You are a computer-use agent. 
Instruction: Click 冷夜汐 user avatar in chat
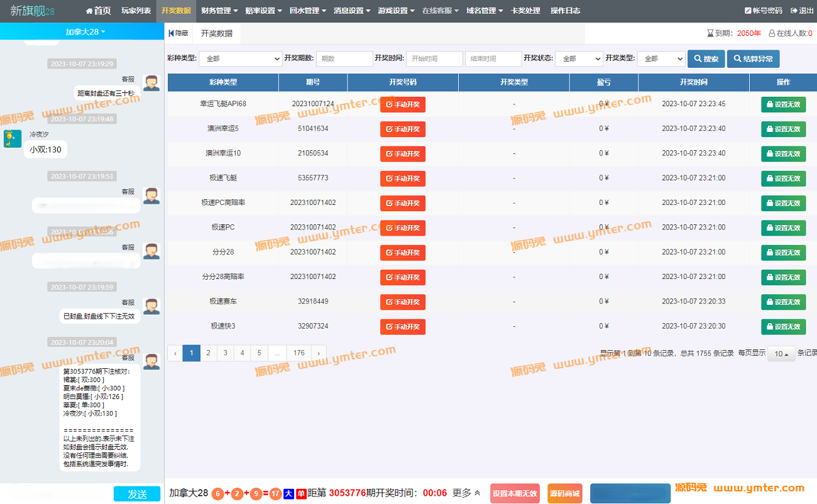pos(13,139)
